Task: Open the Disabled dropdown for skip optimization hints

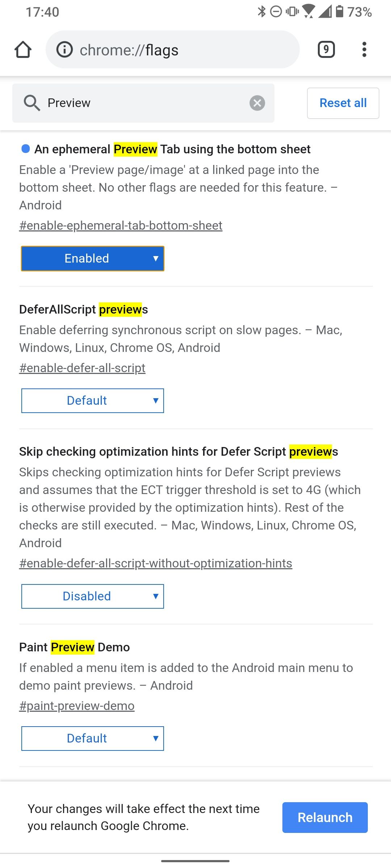Action: pyautogui.click(x=93, y=596)
